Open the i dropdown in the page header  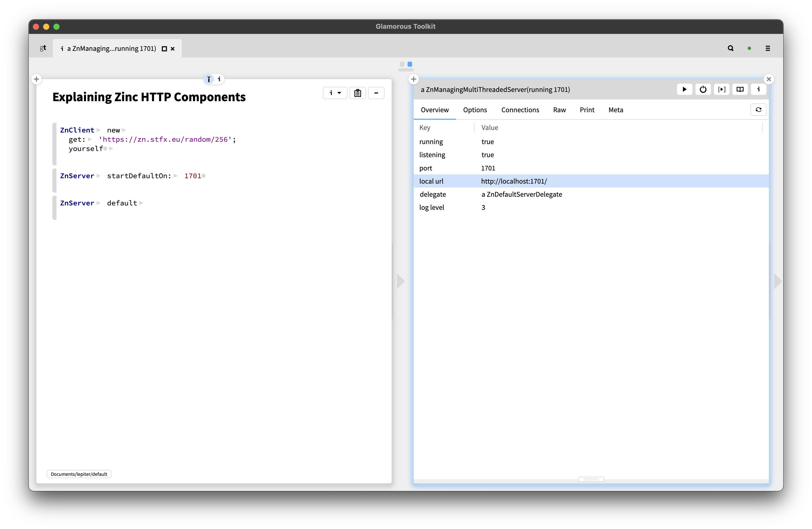(335, 93)
